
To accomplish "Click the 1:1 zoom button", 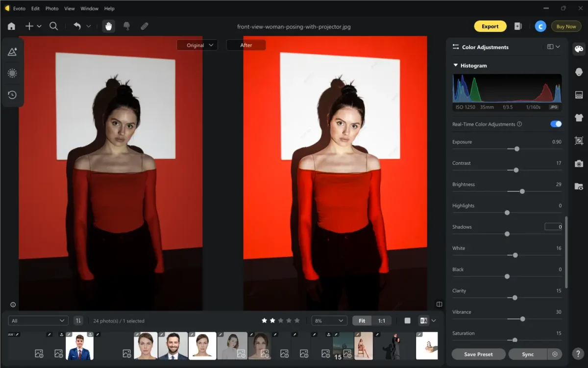I will pyautogui.click(x=381, y=320).
